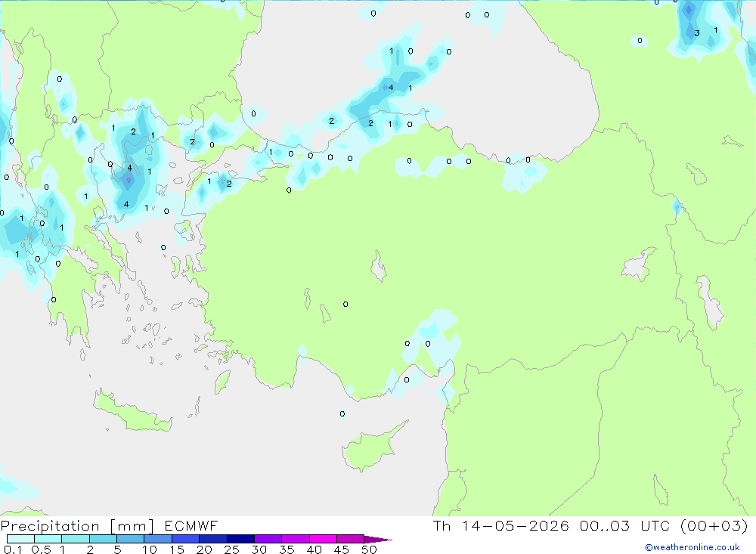Click the 0.1–0.5 mm lightest cyan legend swatch
The height and width of the screenshot is (554, 756).
20,539
